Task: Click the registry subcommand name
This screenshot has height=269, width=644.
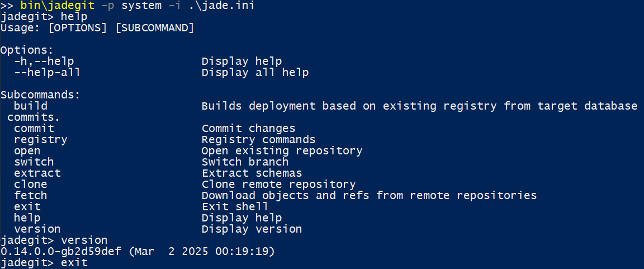Action: (x=41, y=140)
